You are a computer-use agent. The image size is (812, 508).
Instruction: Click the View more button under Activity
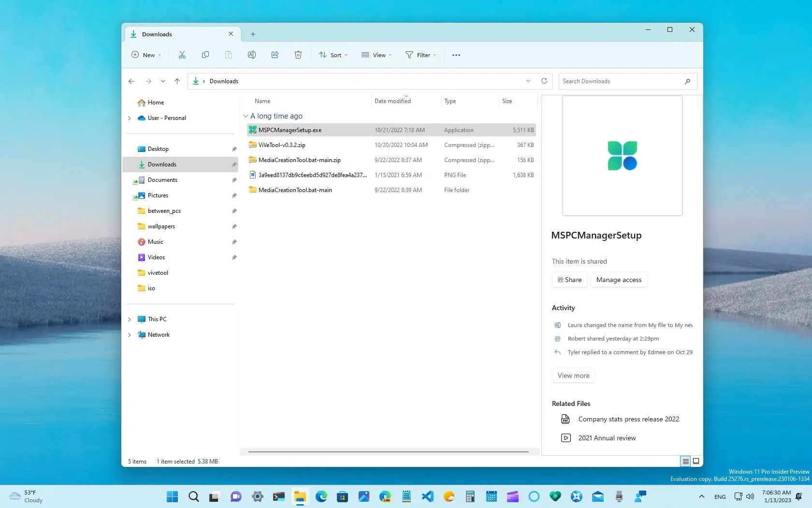click(x=573, y=375)
